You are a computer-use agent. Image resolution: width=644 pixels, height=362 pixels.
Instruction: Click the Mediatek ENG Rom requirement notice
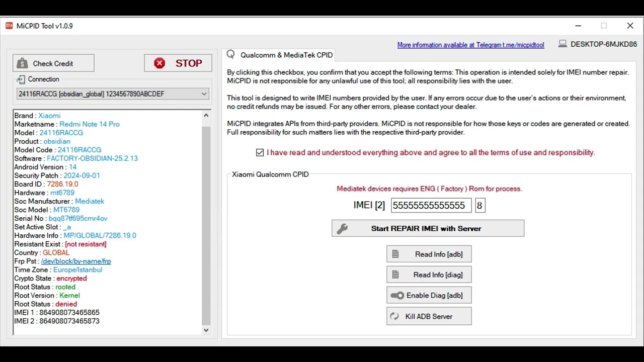pyautogui.click(x=429, y=189)
